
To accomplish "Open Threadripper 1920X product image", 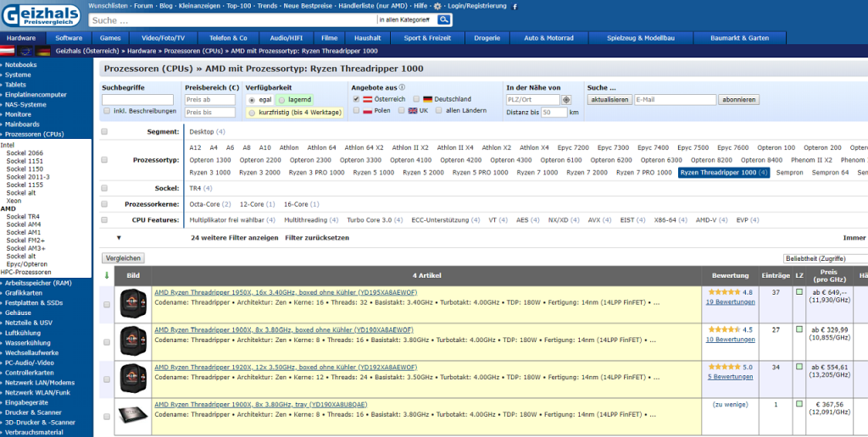I will pyautogui.click(x=133, y=379).
